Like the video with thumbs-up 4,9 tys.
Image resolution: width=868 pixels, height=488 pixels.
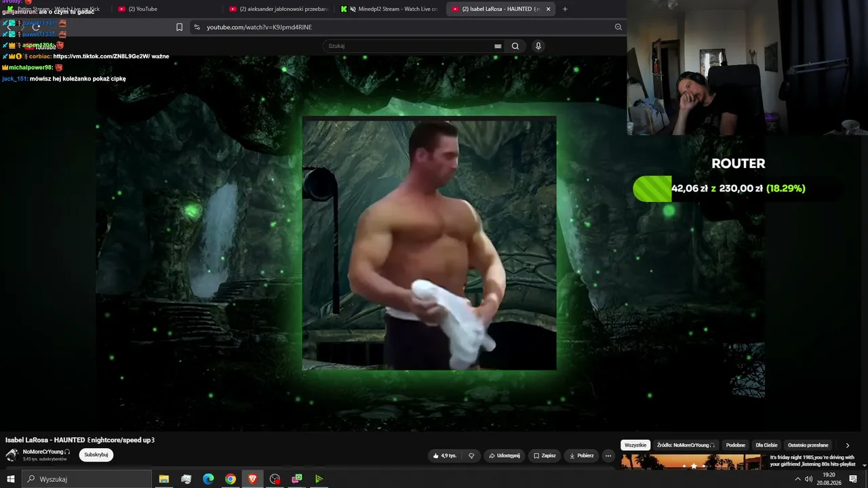445,455
